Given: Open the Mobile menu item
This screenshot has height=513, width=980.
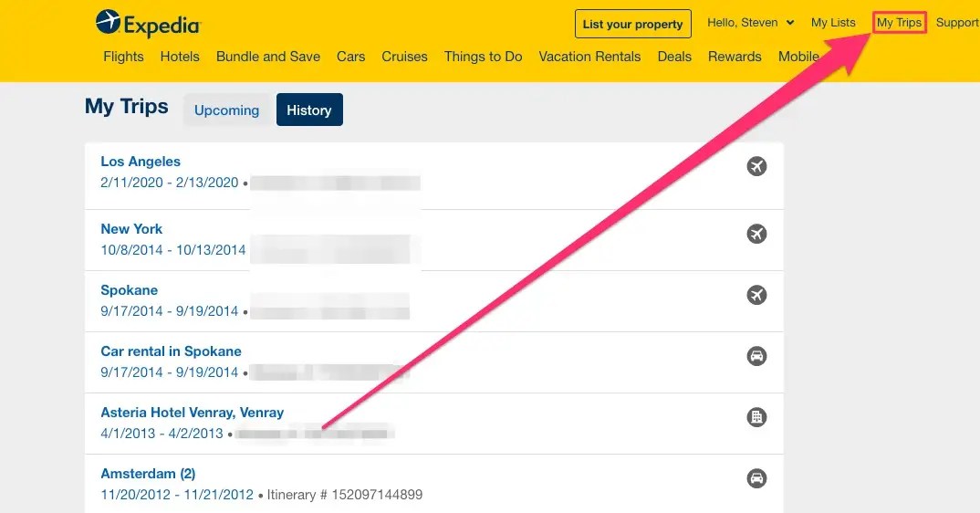Looking at the screenshot, I should 798,57.
